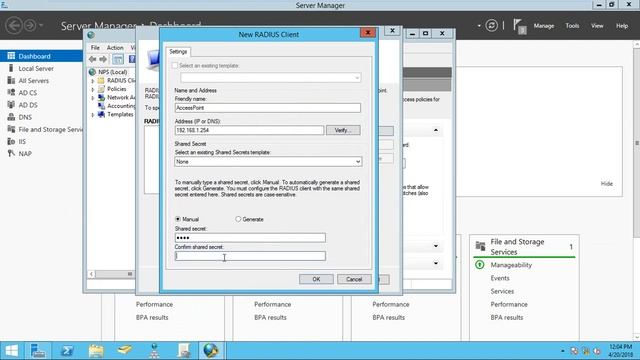Click the Network Policy Server globe taskbar icon

coord(211,351)
